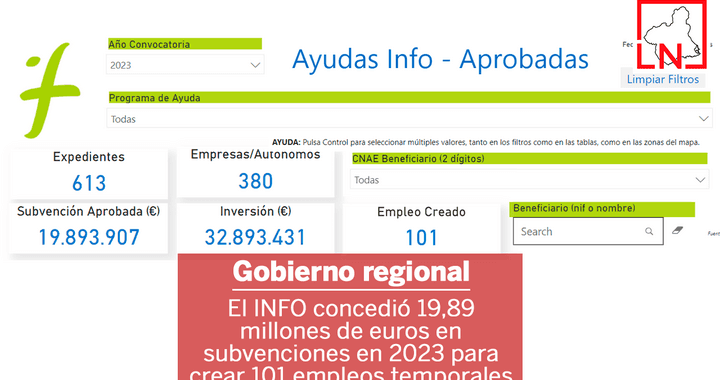Expand the Programa de Ayuda dropdown chevron
Image resolution: width=720 pixels, height=380 pixels.
[703, 119]
